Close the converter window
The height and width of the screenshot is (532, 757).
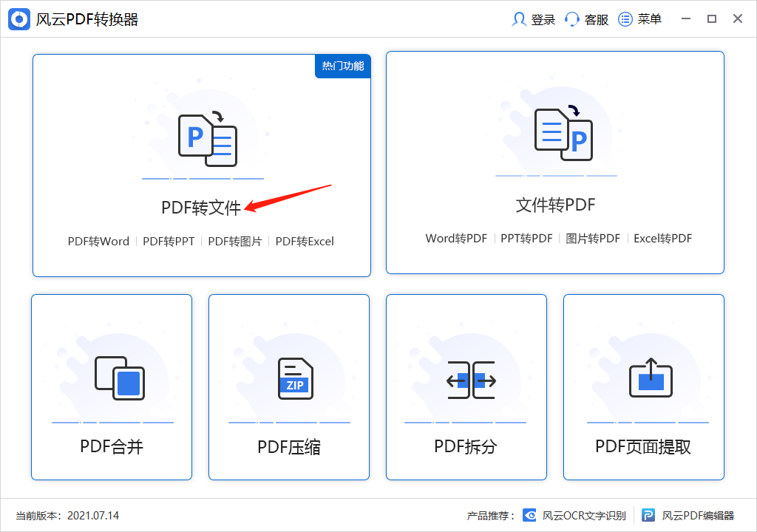pyautogui.click(x=738, y=18)
